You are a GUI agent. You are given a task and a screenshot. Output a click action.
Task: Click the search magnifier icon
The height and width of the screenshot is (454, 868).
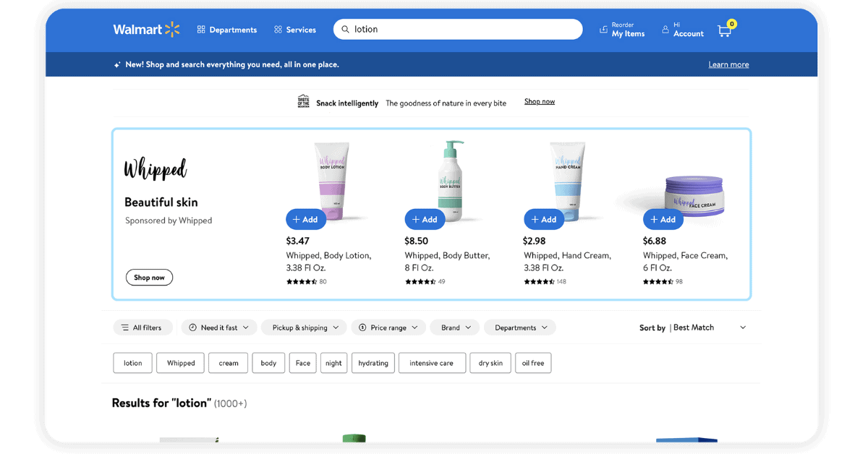click(345, 30)
